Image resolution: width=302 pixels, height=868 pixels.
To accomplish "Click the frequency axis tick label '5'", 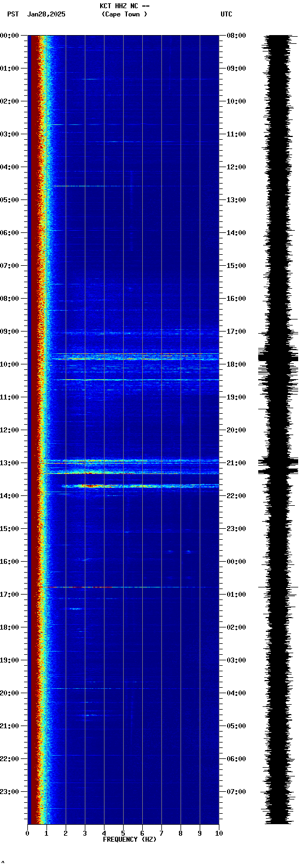I will tap(123, 833).
